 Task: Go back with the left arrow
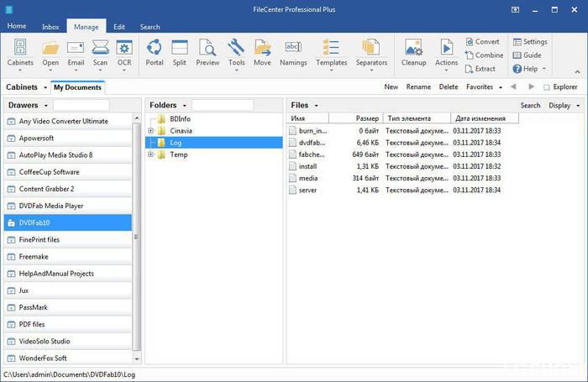pyautogui.click(x=513, y=87)
